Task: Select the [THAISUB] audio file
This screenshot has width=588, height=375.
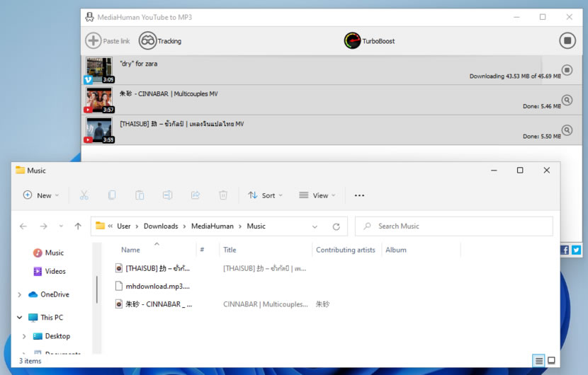Action: tap(154, 268)
